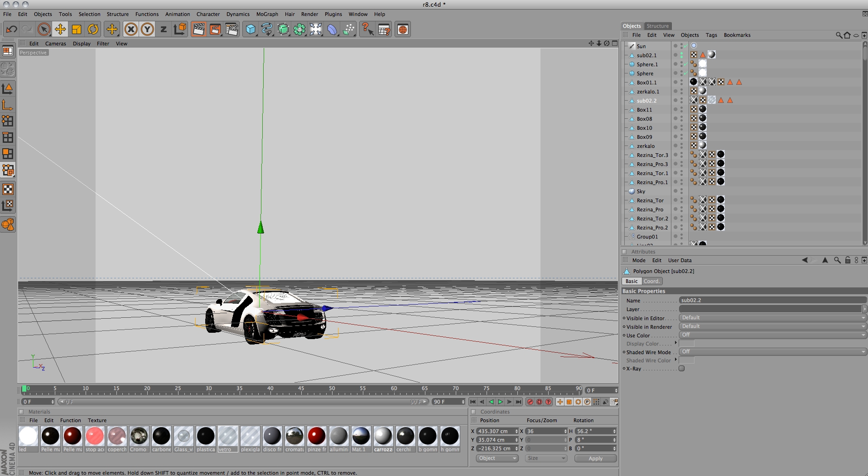Open the Materials Texture menu

pos(97,420)
